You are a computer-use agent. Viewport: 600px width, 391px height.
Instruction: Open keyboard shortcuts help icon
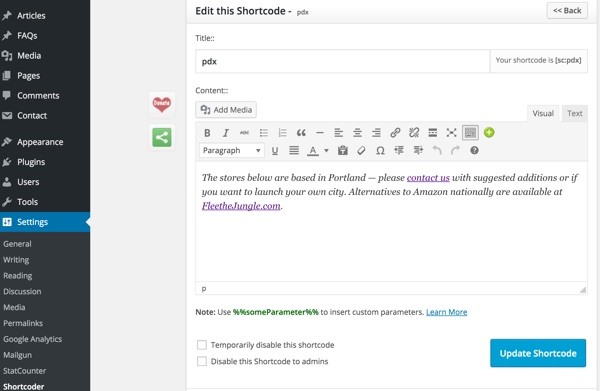474,150
